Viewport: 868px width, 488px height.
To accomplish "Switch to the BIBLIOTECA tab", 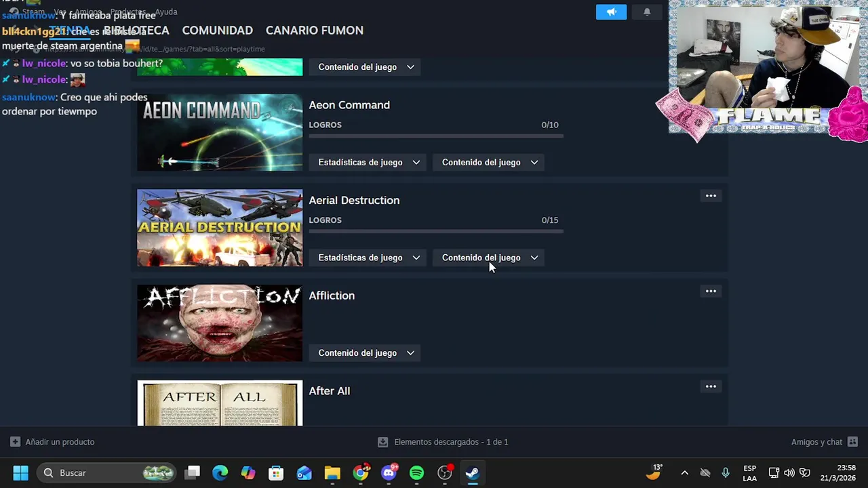I will [x=136, y=30].
